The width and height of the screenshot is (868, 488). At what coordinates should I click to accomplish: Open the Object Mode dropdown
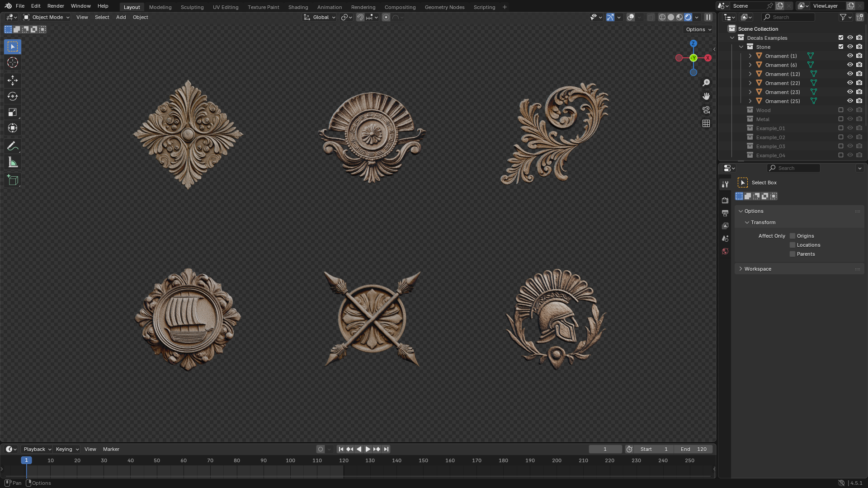[47, 17]
